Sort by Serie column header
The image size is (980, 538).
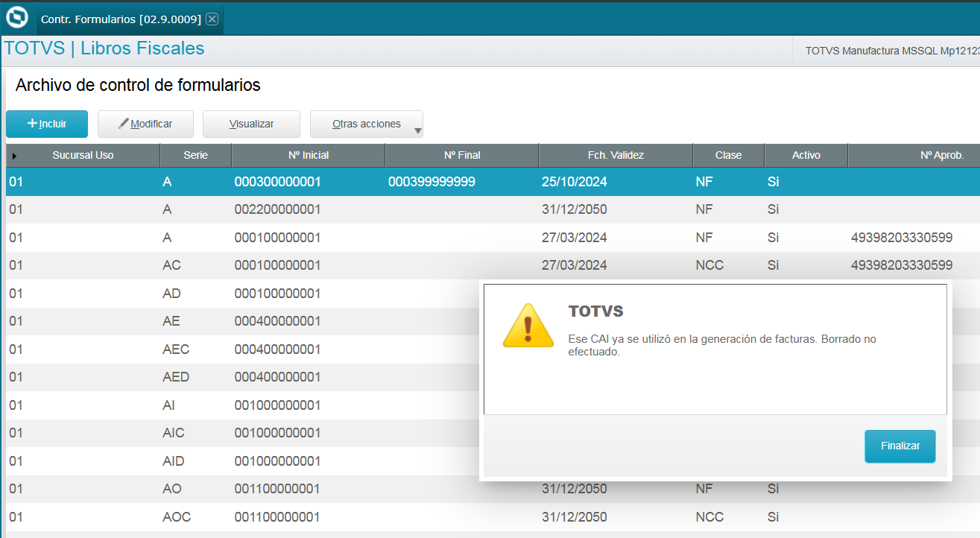coord(195,156)
